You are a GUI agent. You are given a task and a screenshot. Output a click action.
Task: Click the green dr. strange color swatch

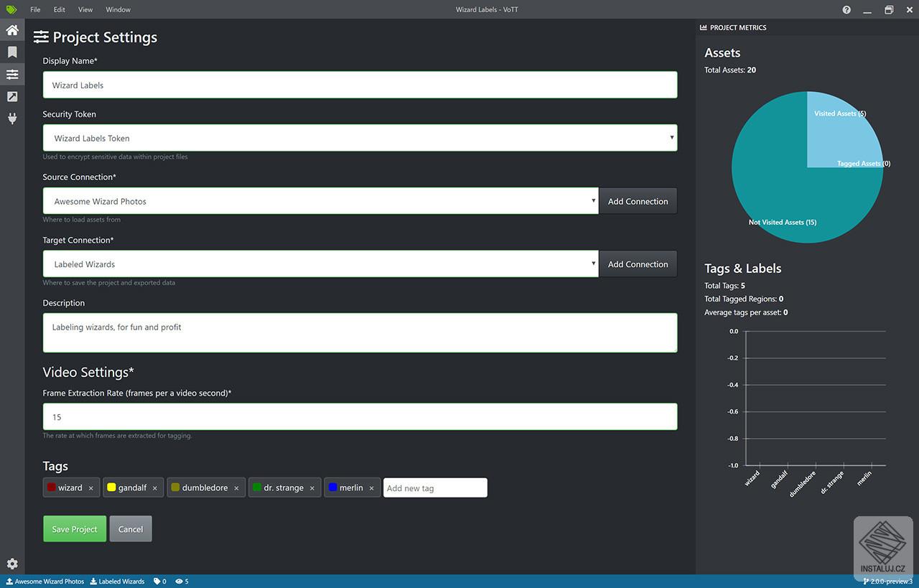tap(257, 487)
